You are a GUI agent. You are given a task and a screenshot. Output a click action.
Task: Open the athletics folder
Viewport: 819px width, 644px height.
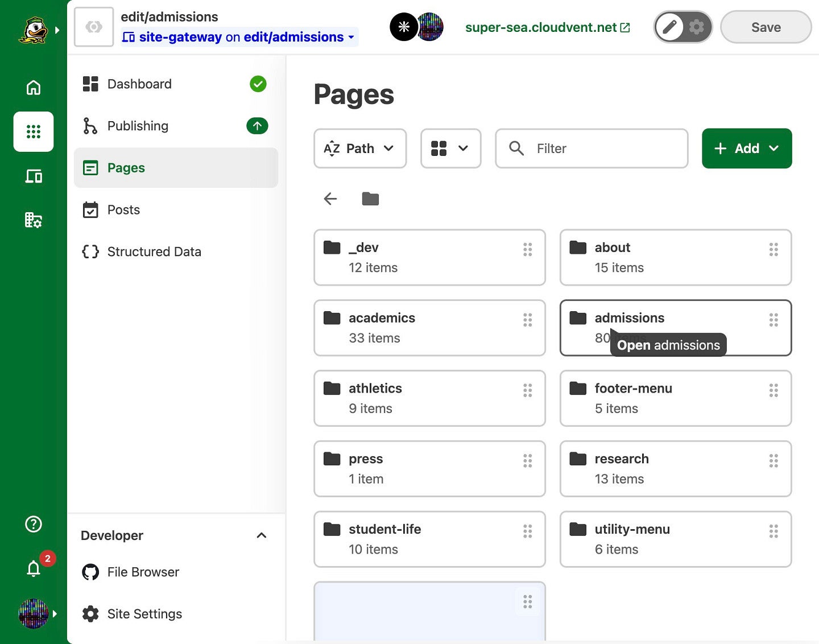(429, 398)
